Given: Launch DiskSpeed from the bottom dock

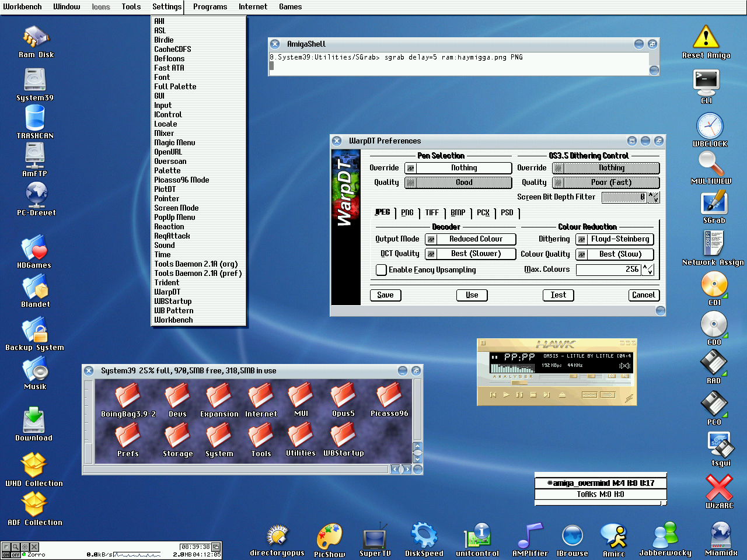Looking at the screenshot, I should tap(424, 535).
